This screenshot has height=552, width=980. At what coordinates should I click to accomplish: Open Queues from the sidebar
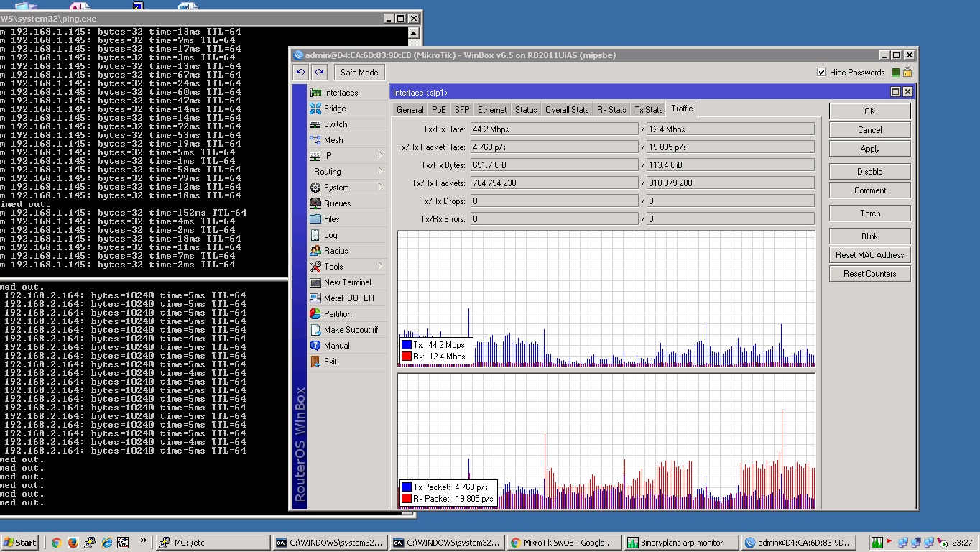coord(336,203)
